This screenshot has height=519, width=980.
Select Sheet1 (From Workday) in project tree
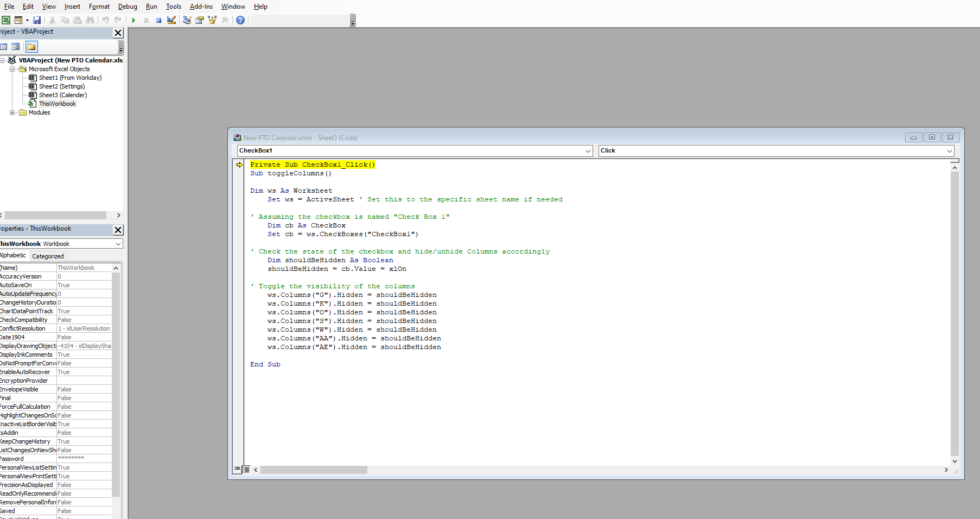70,78
